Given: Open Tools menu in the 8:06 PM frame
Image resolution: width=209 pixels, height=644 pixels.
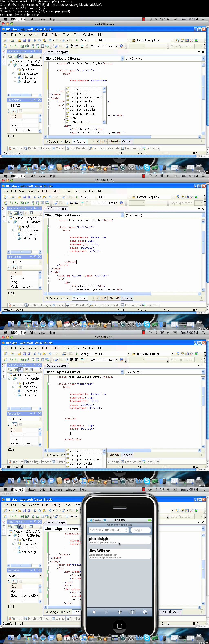Looking at the screenshot, I should 67,348.
